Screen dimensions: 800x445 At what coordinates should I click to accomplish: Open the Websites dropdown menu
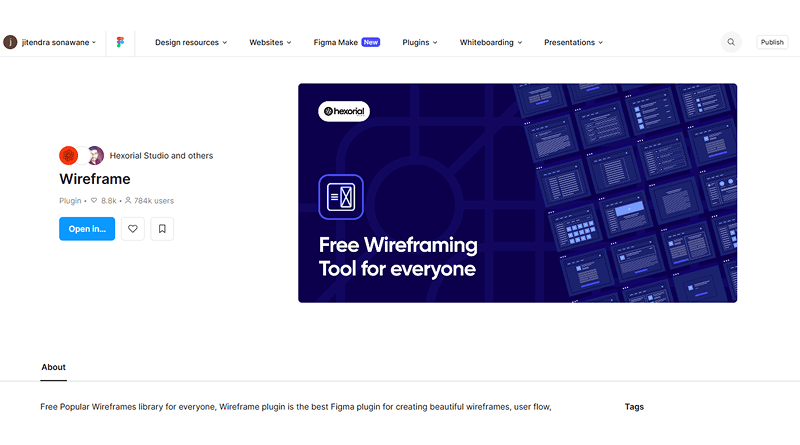270,42
